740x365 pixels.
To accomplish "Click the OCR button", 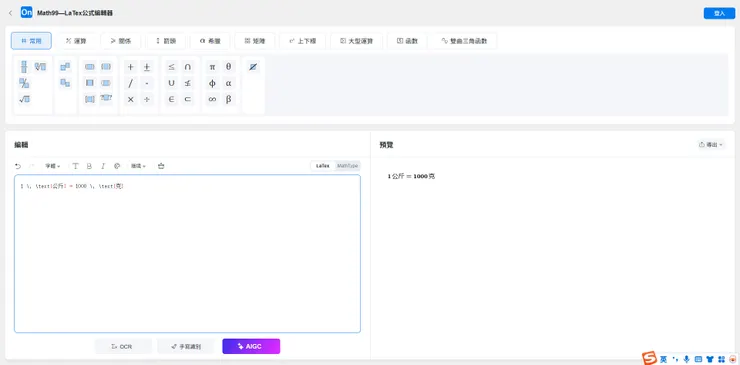I will (123, 347).
